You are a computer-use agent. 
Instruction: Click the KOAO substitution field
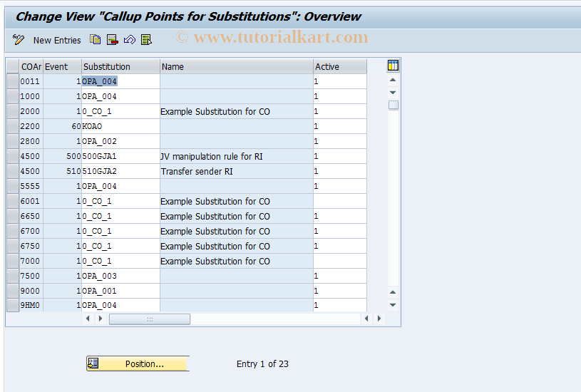120,126
